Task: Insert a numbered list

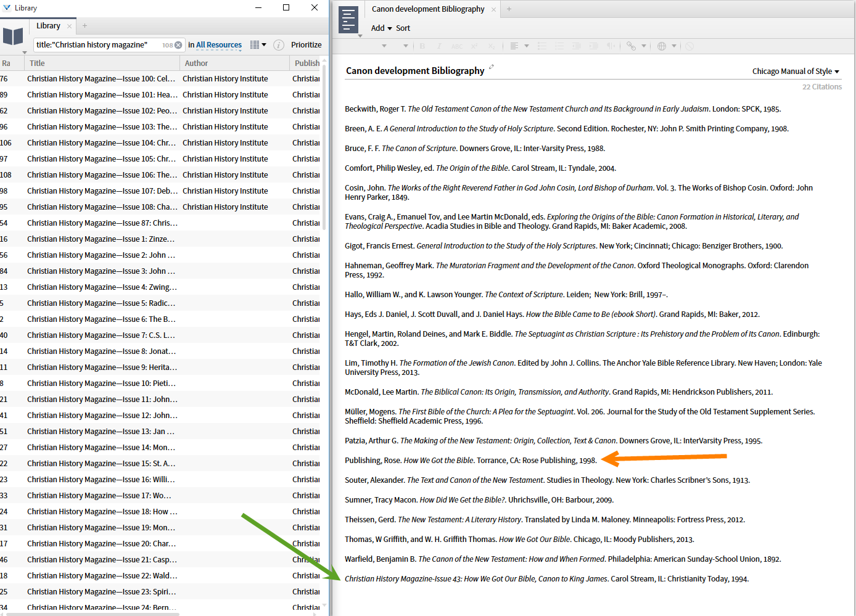Action: click(x=559, y=46)
